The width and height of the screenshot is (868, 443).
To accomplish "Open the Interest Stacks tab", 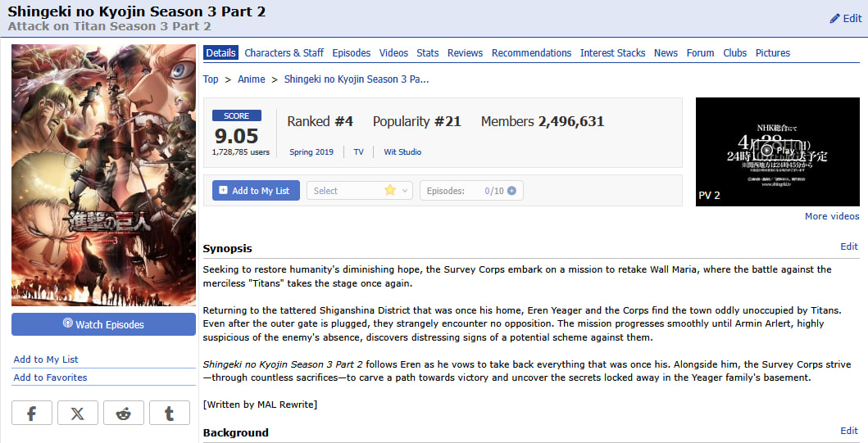I will [x=612, y=53].
